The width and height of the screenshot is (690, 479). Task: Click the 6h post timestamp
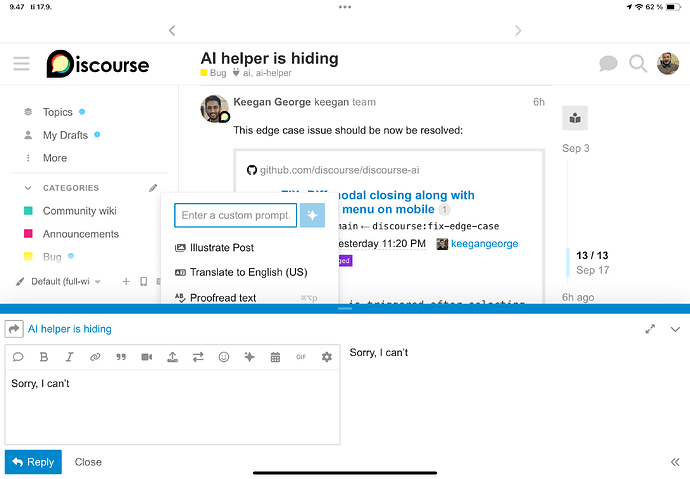pyautogui.click(x=539, y=102)
